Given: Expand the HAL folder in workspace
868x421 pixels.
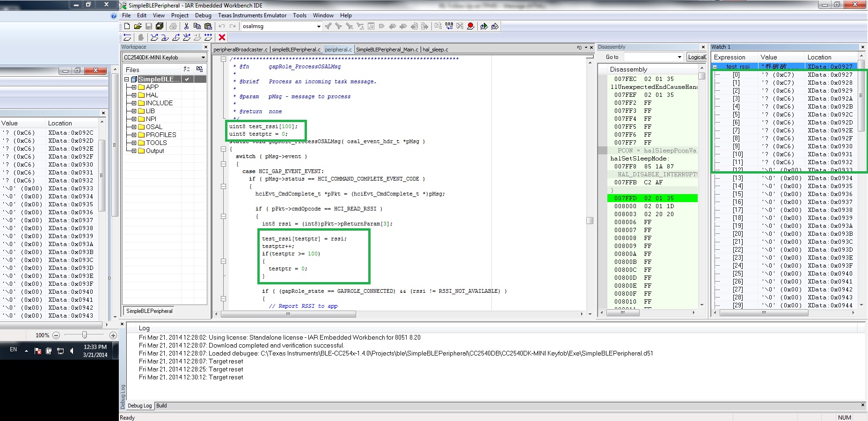Looking at the screenshot, I should pyautogui.click(x=134, y=95).
